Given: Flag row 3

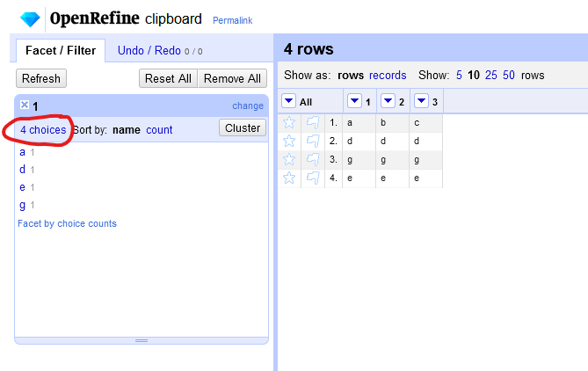Looking at the screenshot, I should point(313,159).
